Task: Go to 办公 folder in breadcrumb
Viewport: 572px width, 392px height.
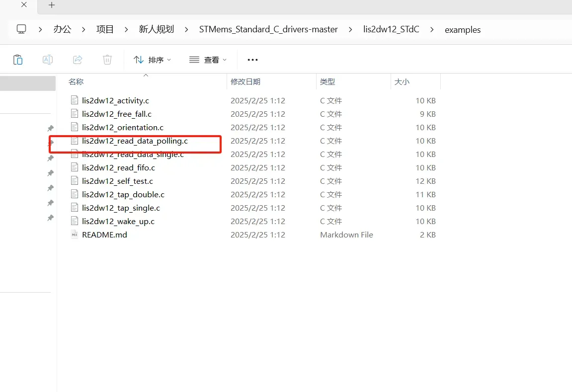Action: point(62,29)
